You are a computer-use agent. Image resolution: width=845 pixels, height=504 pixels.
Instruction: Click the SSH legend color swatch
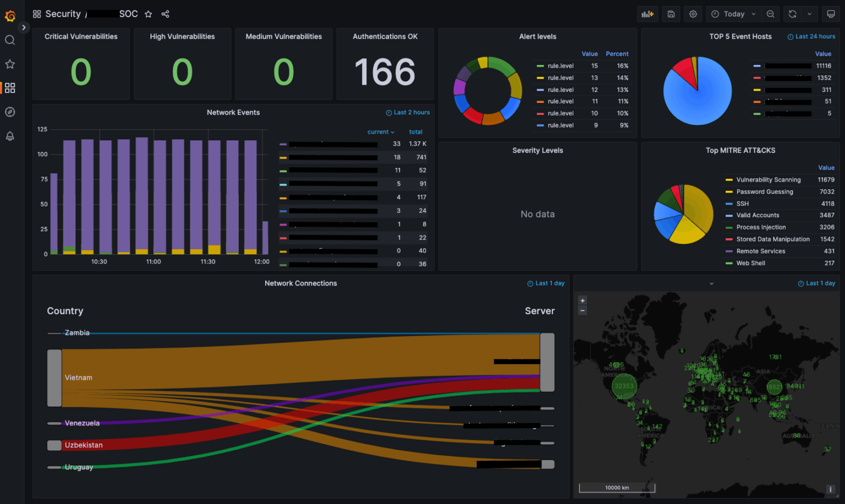click(729, 204)
